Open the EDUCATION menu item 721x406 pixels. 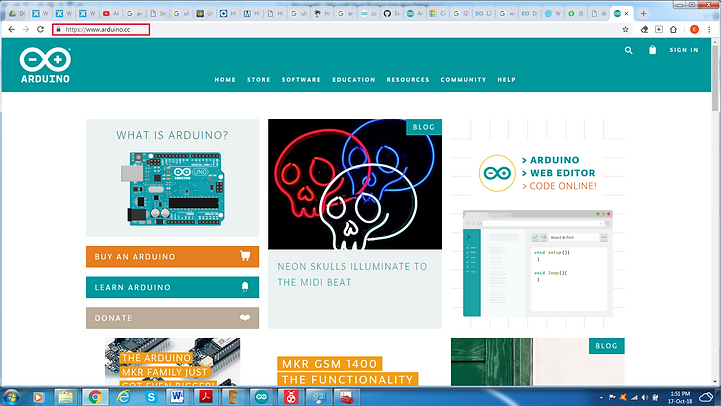pos(354,80)
